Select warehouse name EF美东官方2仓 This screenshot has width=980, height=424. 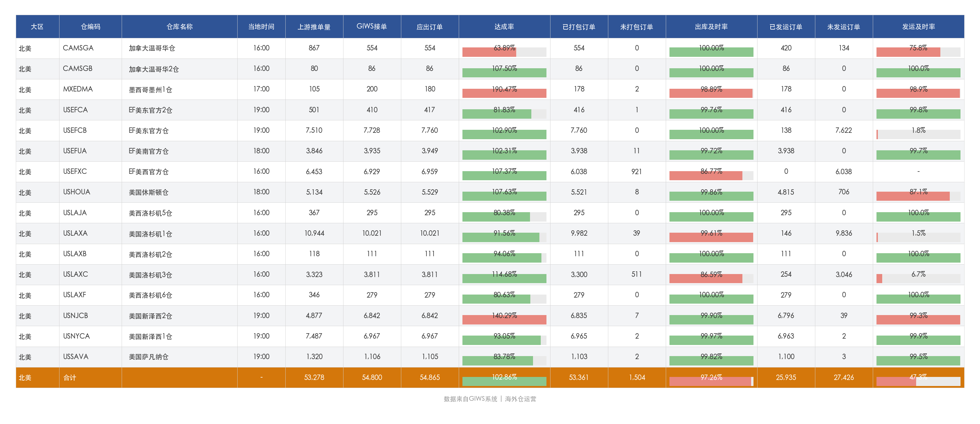point(150,110)
